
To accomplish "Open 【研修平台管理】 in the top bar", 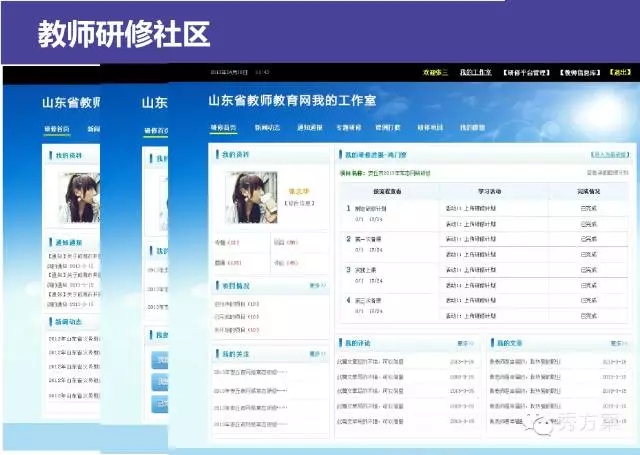I will [x=526, y=73].
